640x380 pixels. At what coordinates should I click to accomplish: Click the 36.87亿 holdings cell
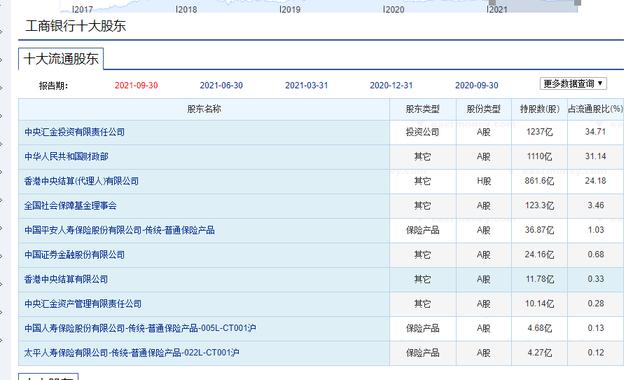coord(540,230)
